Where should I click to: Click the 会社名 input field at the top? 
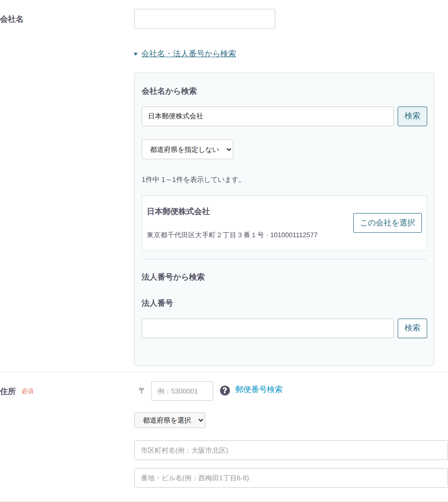(x=205, y=19)
